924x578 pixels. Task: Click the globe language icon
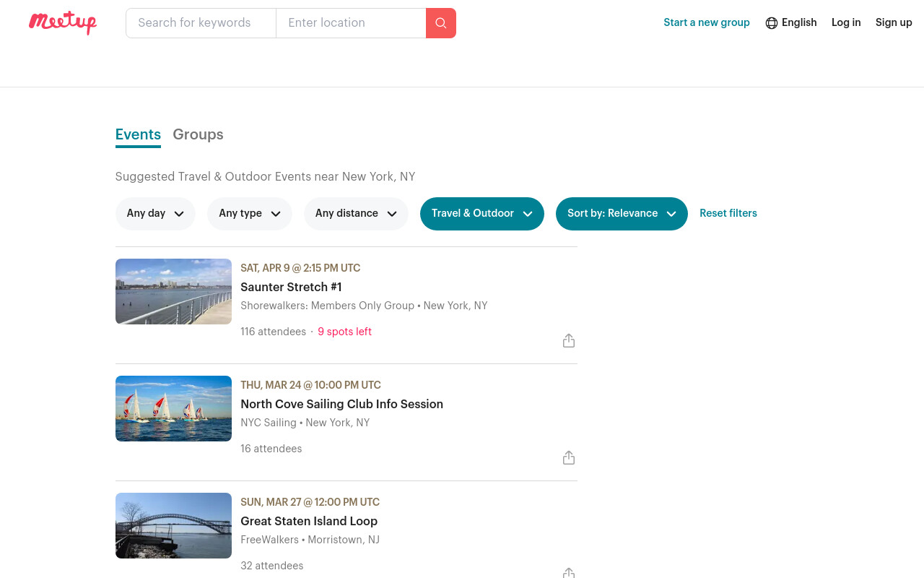tap(772, 23)
